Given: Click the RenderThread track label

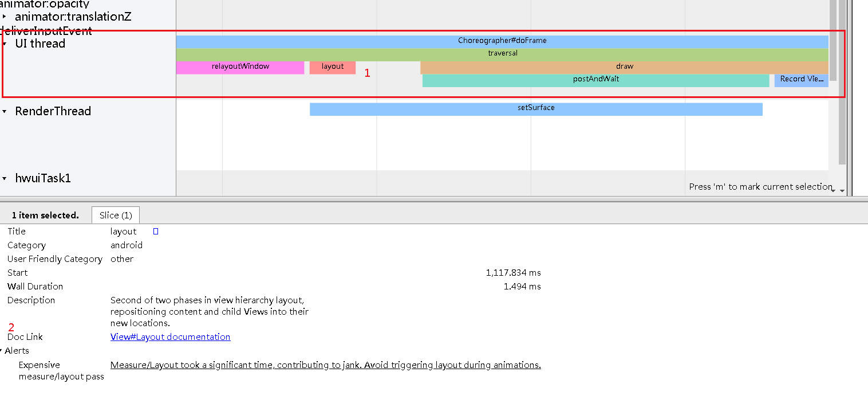Looking at the screenshot, I should [53, 111].
